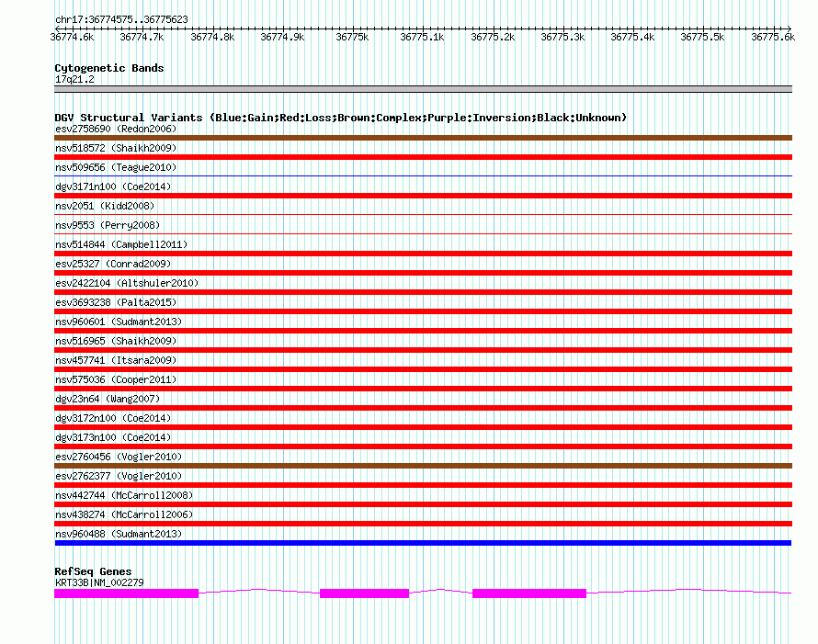
Task: Open the dgv3172n100 (Coe2014) label
Action: click(113, 418)
